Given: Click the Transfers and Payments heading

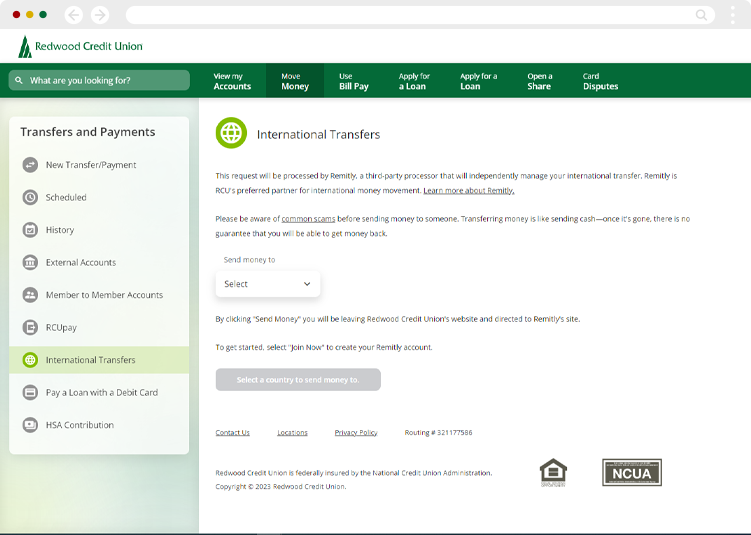Looking at the screenshot, I should point(88,132).
